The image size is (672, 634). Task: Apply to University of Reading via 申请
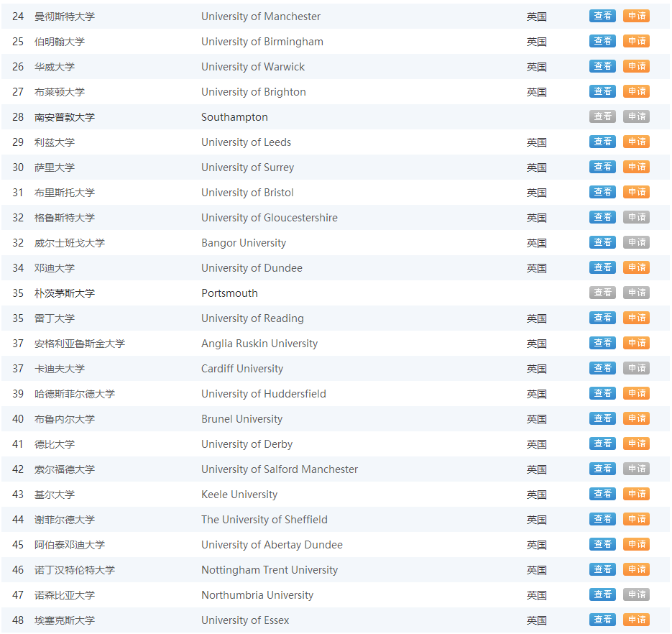point(636,318)
